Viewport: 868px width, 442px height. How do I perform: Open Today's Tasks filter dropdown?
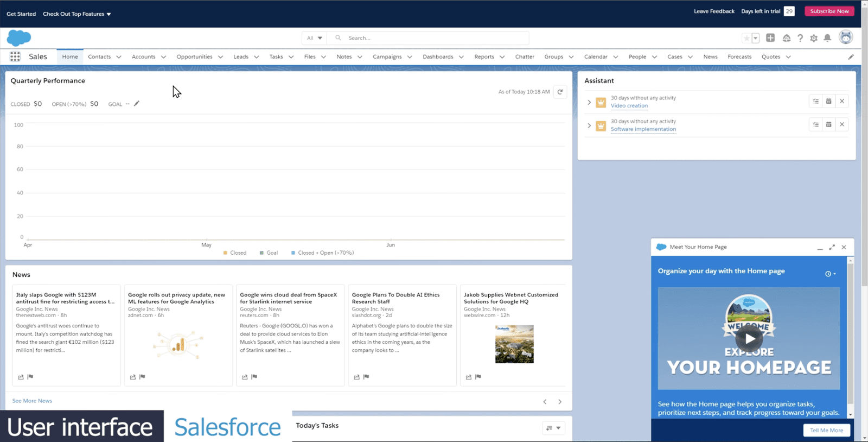(553, 428)
